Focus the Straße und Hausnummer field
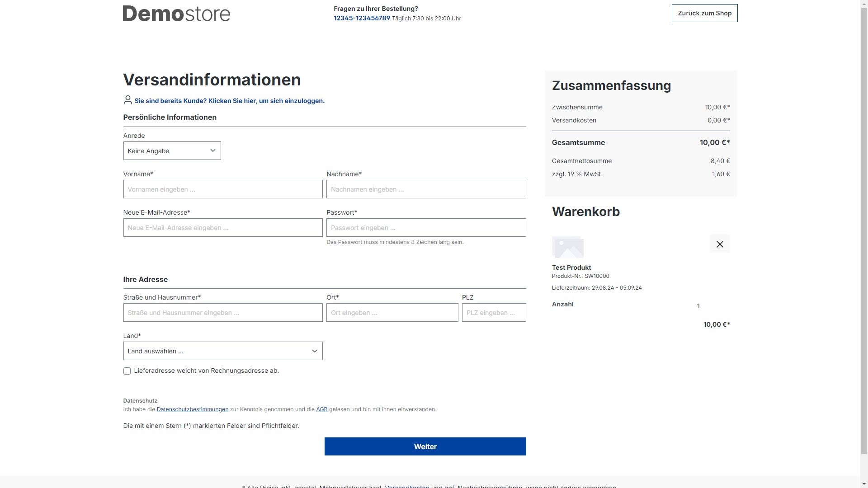Image resolution: width=868 pixels, height=488 pixels. [x=223, y=313]
